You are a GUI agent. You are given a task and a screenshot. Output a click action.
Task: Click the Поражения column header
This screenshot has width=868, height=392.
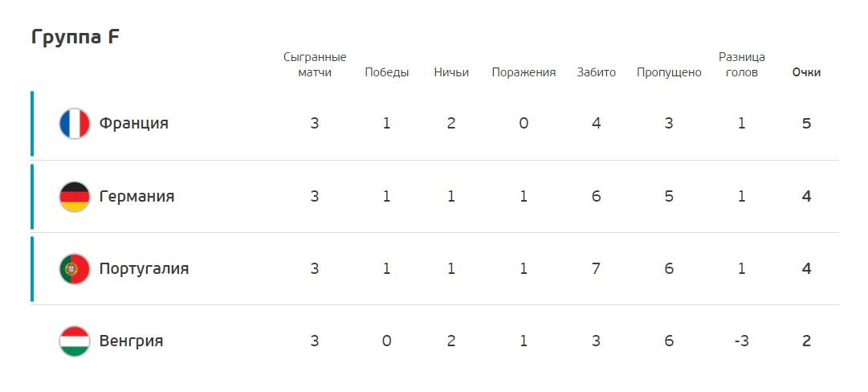pyautogui.click(x=524, y=73)
